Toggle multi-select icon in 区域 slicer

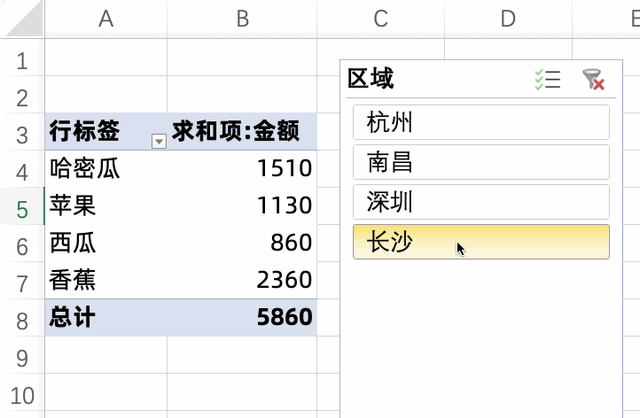[548, 81]
